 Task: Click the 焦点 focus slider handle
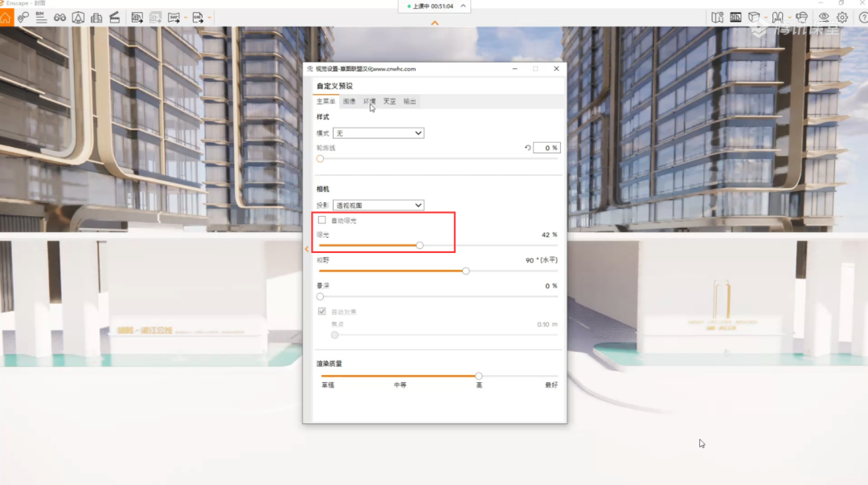[334, 335]
